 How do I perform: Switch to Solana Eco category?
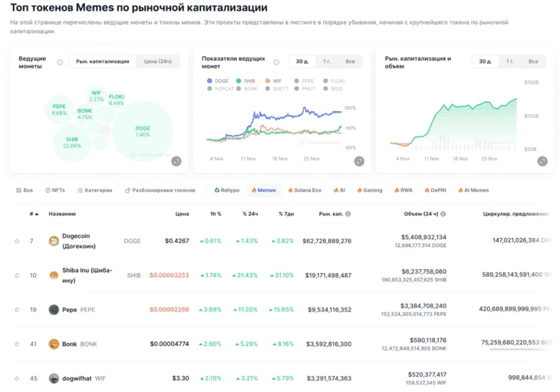tap(305, 190)
